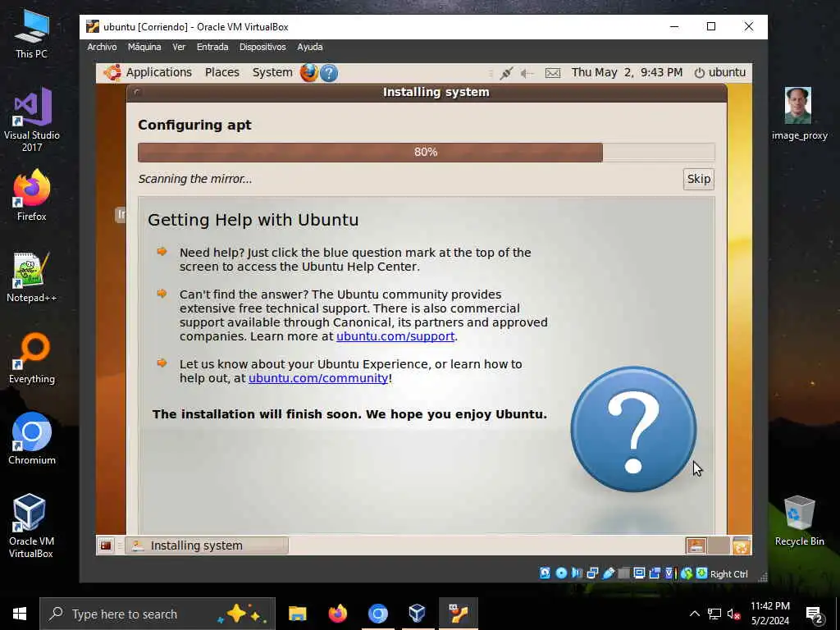This screenshot has height=630, width=840.
Task: Click the large blue question mark graphic
Action: 633,429
